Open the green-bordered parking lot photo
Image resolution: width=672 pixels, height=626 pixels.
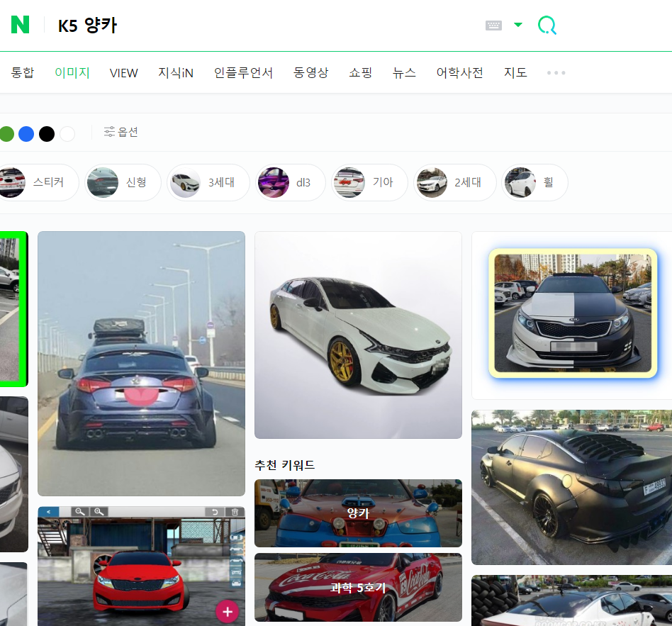(x=13, y=308)
